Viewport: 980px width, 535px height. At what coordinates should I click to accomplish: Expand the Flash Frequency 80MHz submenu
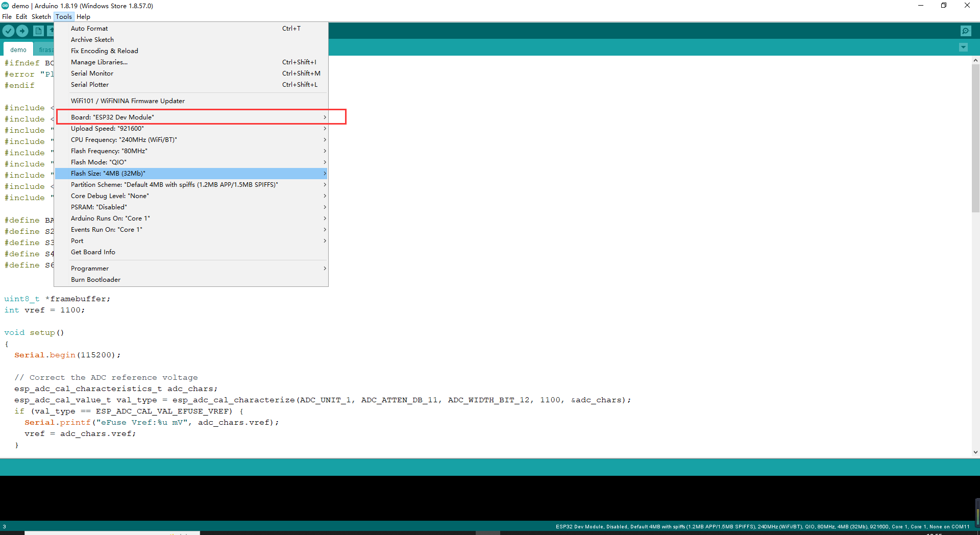[x=191, y=151]
